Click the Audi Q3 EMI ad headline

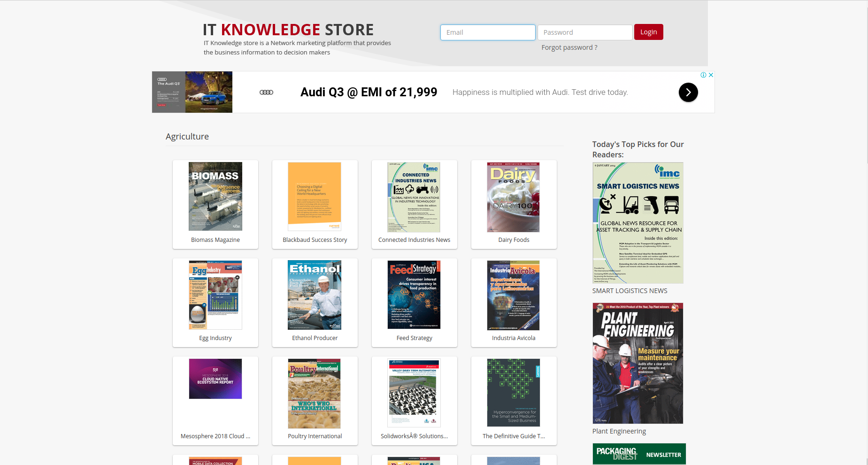(369, 92)
